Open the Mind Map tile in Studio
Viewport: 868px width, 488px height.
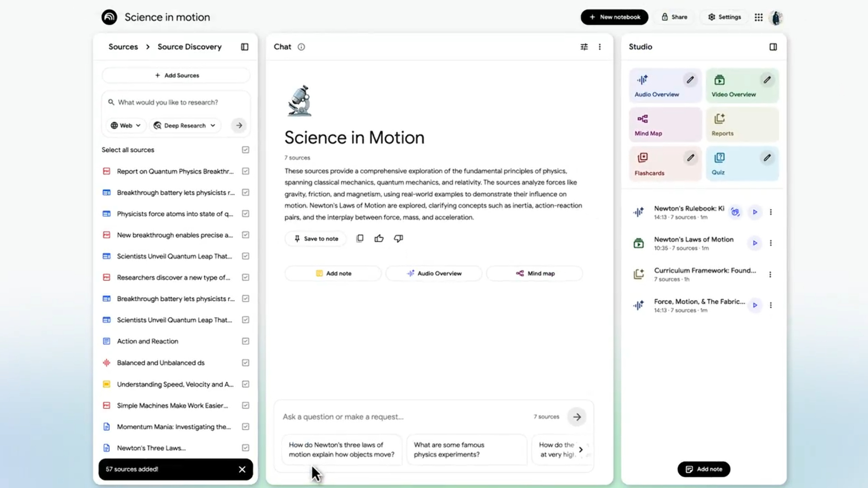pyautogui.click(x=665, y=125)
